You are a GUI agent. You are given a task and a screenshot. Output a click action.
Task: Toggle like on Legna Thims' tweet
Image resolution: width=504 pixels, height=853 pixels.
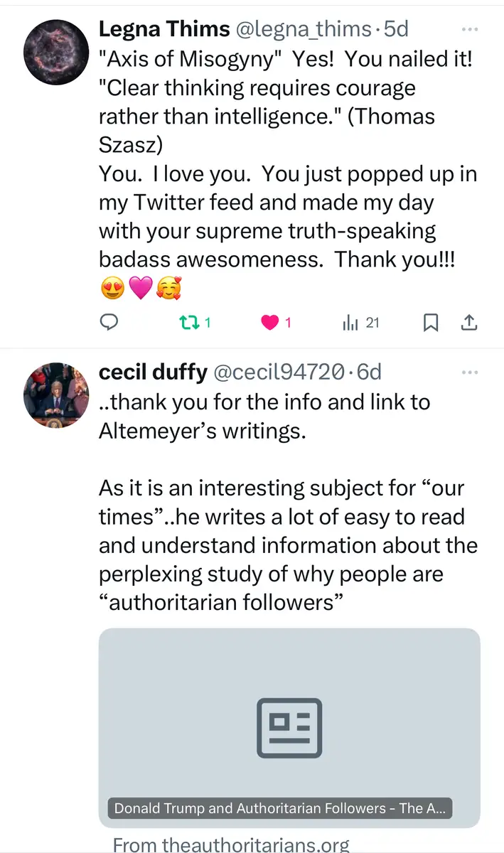269,323
